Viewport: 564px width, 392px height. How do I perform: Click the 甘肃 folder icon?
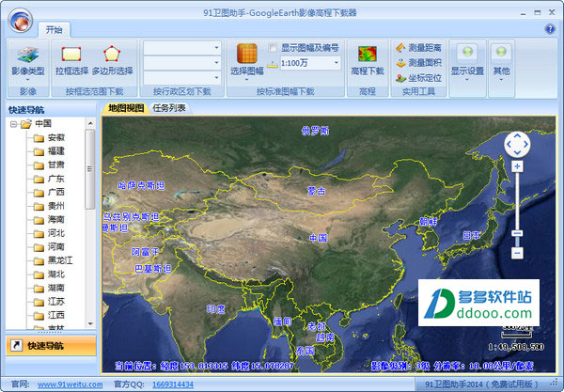click(x=39, y=165)
